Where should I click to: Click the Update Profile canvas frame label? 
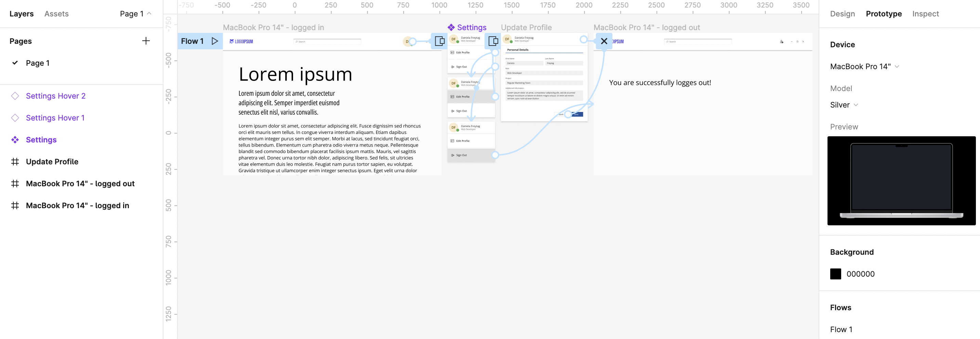[x=526, y=27]
